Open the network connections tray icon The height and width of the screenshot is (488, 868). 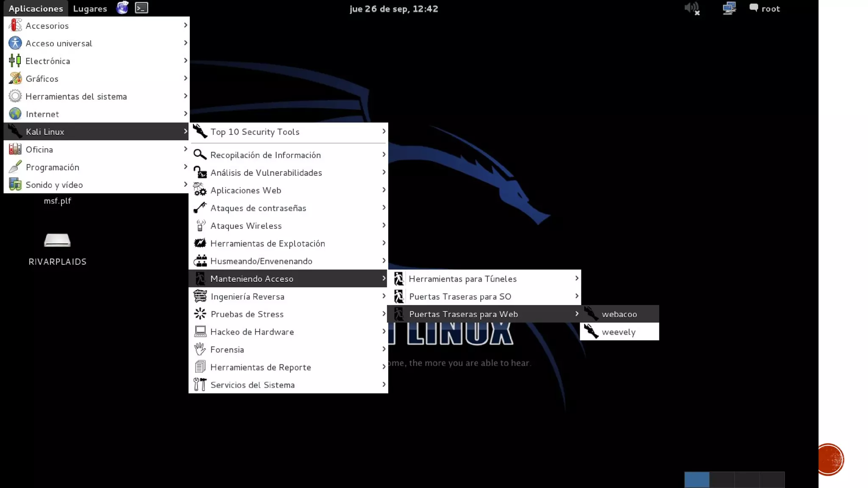point(729,8)
